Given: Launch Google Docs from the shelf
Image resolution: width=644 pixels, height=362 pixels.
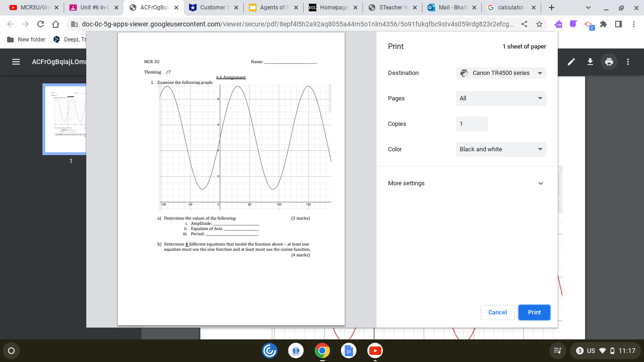Looking at the screenshot, I should (349, 351).
